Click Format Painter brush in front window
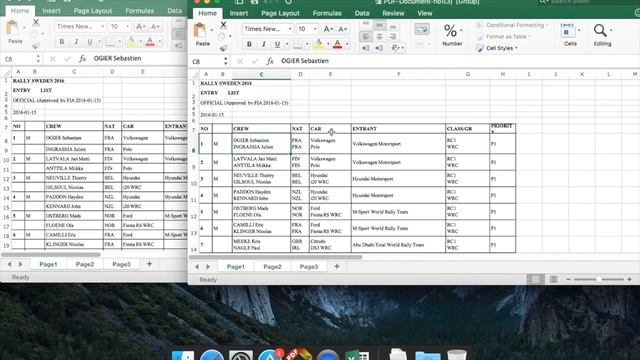 click(223, 48)
